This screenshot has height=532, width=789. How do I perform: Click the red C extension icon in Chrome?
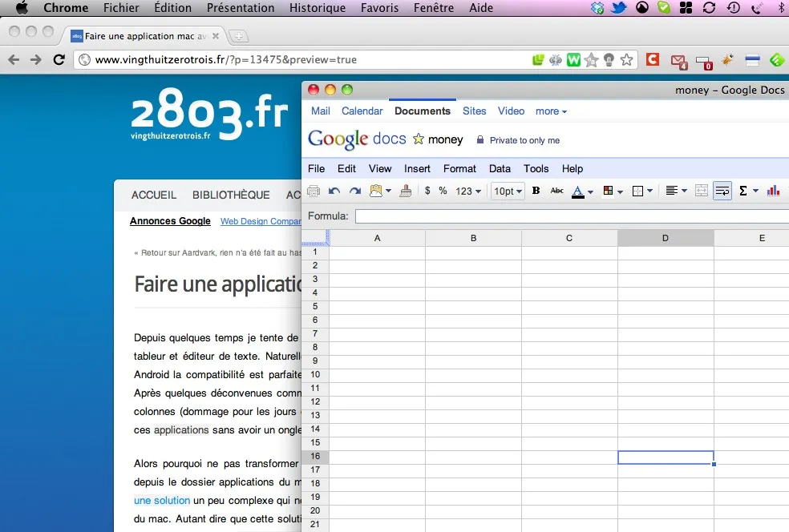(653, 59)
